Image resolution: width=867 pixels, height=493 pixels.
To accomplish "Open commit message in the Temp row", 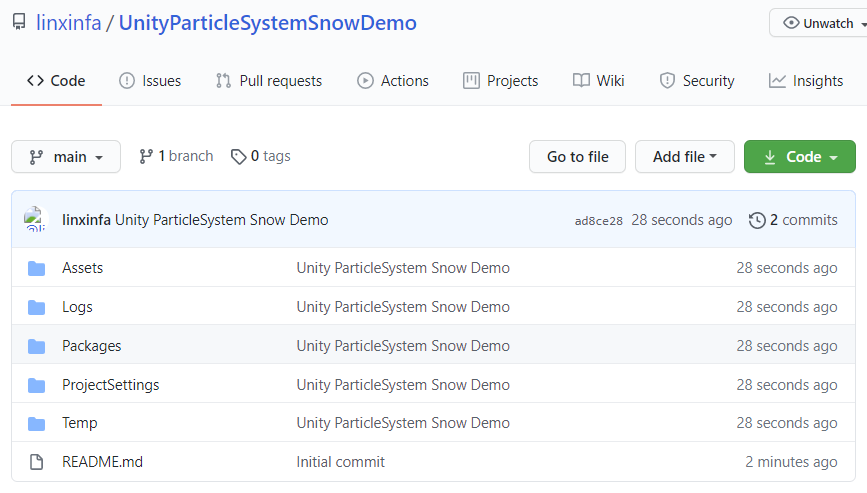I will point(403,423).
